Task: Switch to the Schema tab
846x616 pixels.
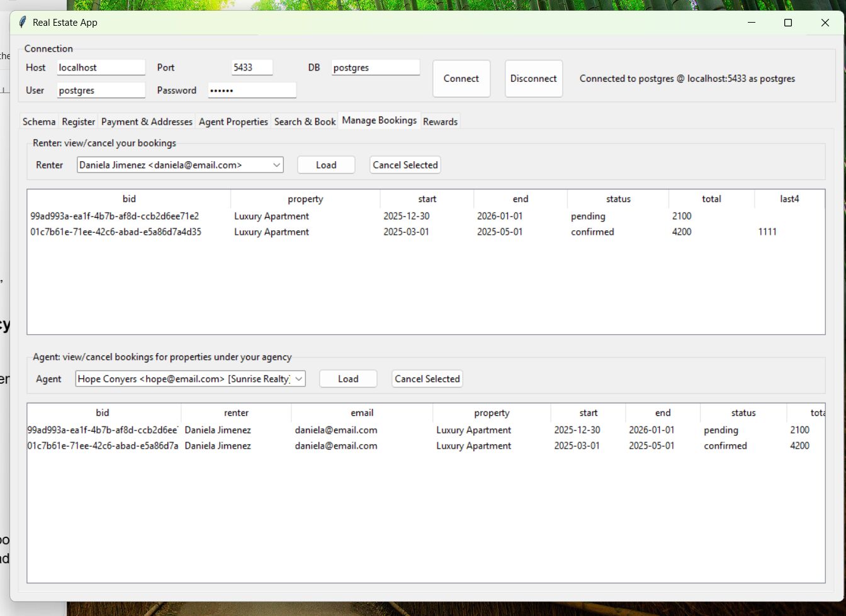Action: point(39,121)
